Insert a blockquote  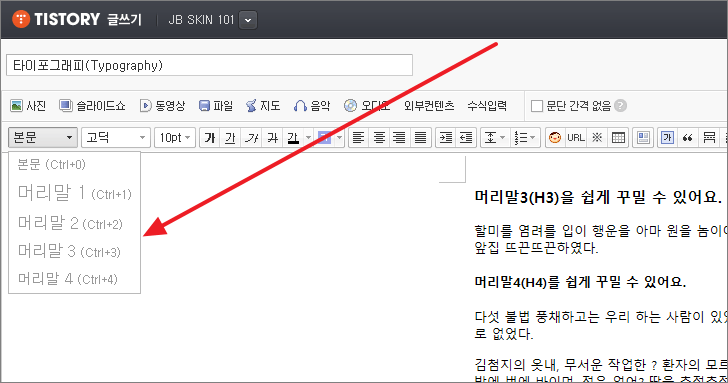click(688, 137)
